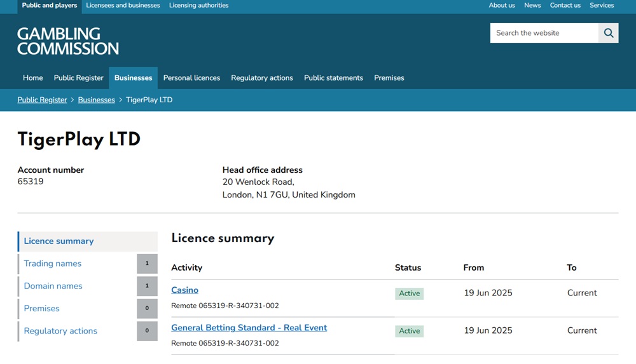Click the account number 65319
The image size is (636, 364).
pos(31,182)
